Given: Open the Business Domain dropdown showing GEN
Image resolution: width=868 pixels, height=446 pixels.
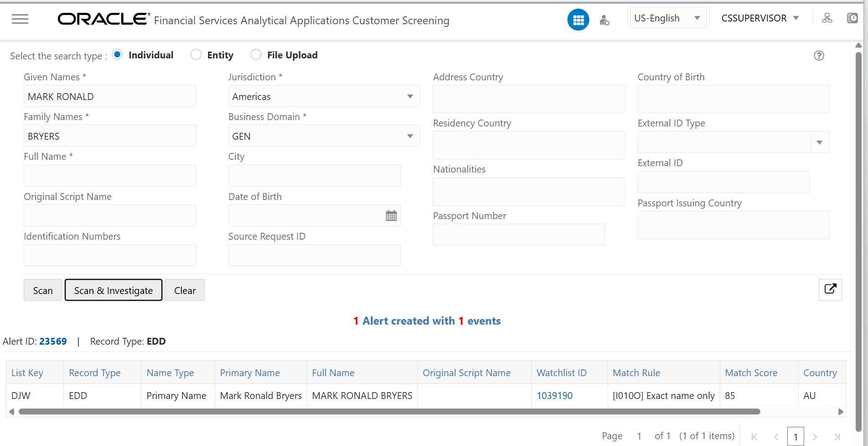Looking at the screenshot, I should point(324,136).
